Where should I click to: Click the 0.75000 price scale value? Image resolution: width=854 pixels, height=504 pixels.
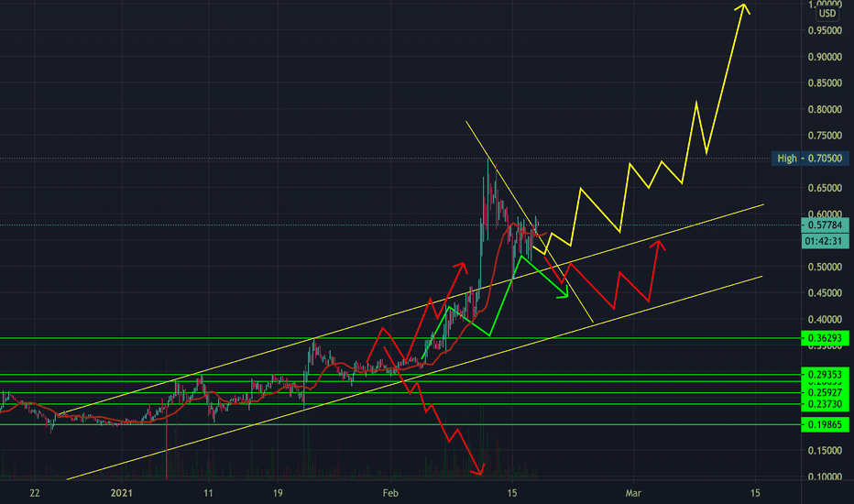tap(825, 136)
